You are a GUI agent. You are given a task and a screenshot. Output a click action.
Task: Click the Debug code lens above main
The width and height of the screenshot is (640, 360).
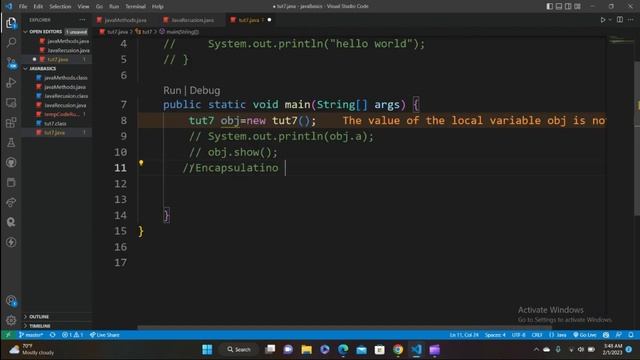click(x=205, y=90)
